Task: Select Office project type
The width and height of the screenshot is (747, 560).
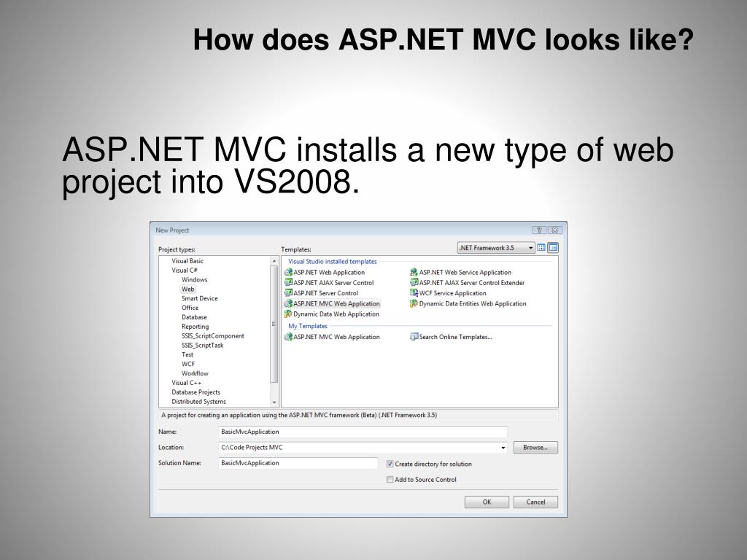Action: (x=190, y=308)
